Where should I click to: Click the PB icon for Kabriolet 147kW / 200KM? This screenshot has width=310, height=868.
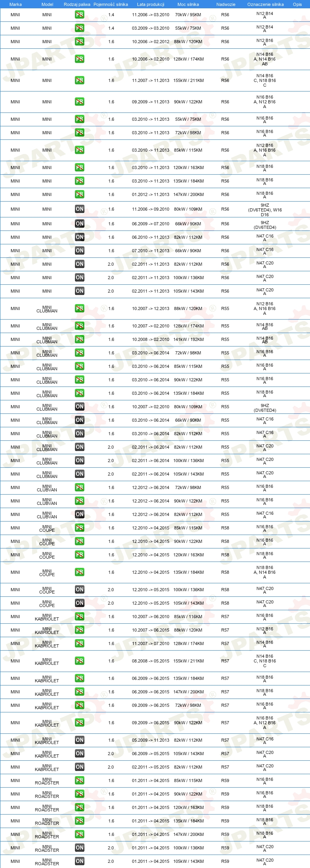pyautogui.click(x=80, y=692)
